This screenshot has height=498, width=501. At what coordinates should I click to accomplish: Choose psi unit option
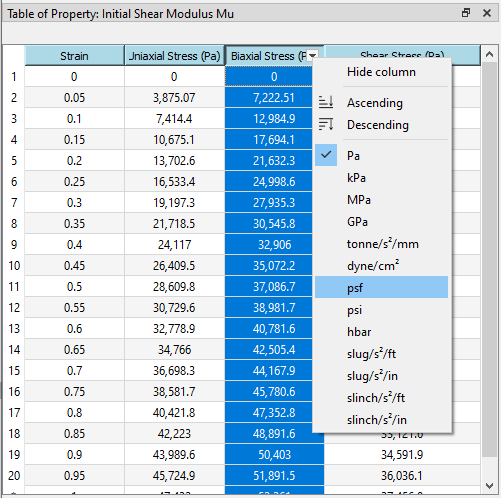click(x=354, y=310)
